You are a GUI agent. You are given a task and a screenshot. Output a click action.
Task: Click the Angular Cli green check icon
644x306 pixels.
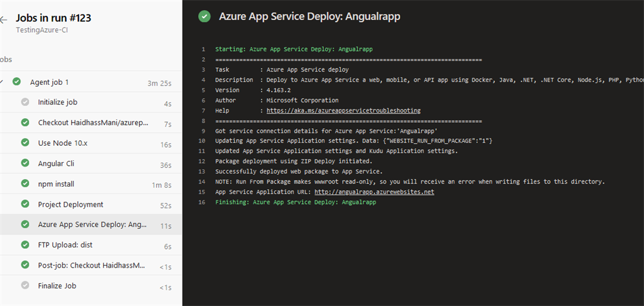(x=25, y=163)
